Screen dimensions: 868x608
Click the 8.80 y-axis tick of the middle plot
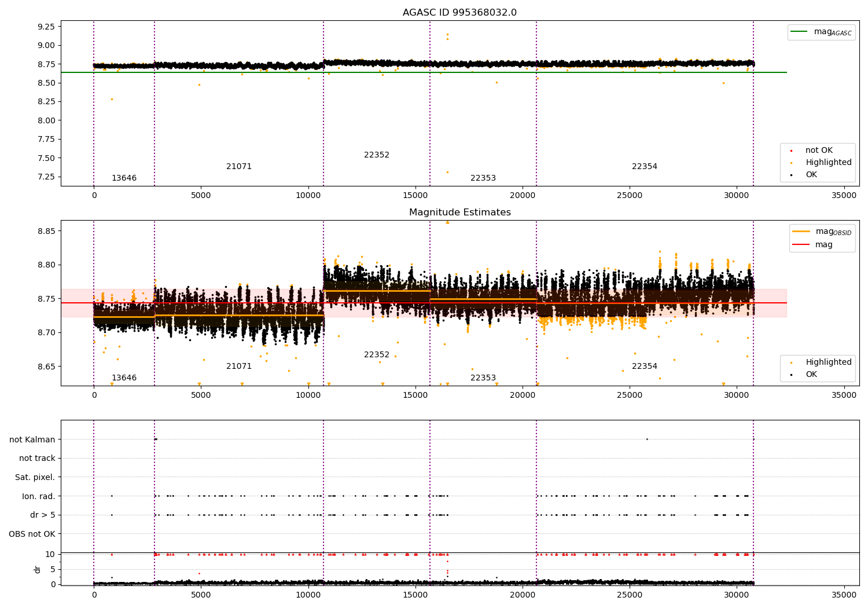tap(46, 265)
